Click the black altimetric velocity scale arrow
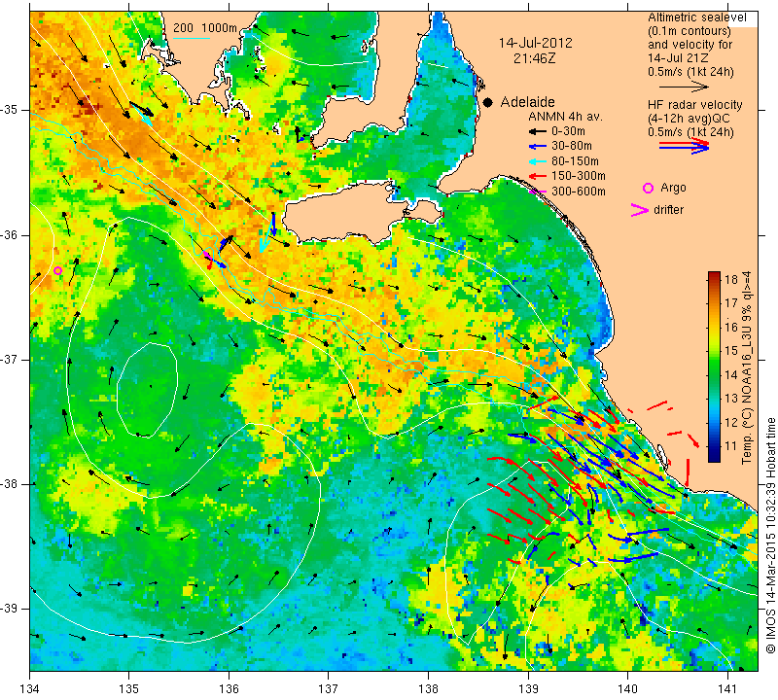The width and height of the screenshot is (778, 700). (684, 87)
